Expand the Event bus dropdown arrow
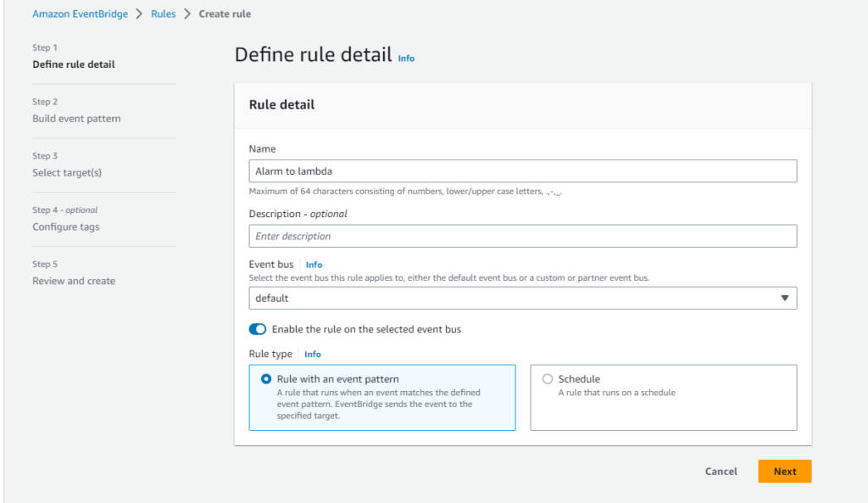The width and height of the screenshot is (868, 503). (784, 298)
